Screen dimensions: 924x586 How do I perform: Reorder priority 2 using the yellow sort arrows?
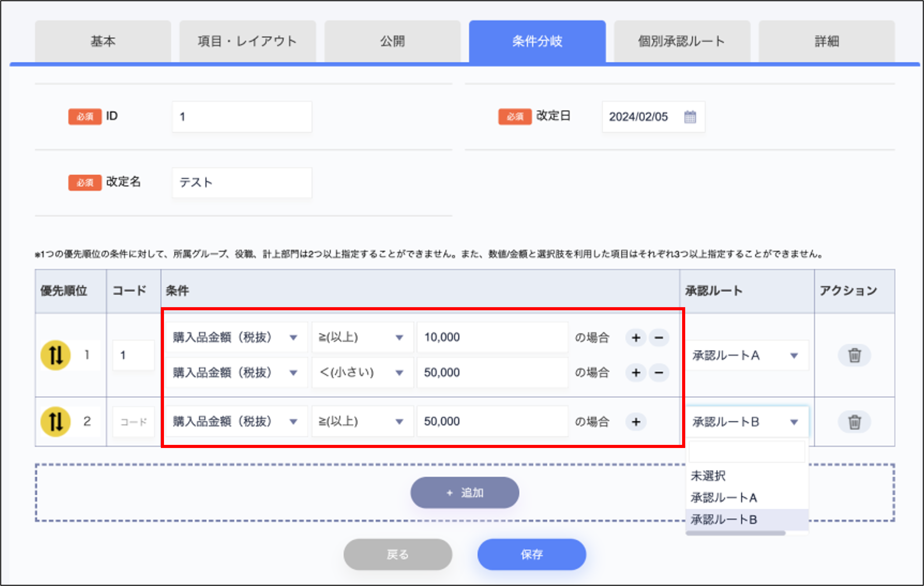point(55,421)
